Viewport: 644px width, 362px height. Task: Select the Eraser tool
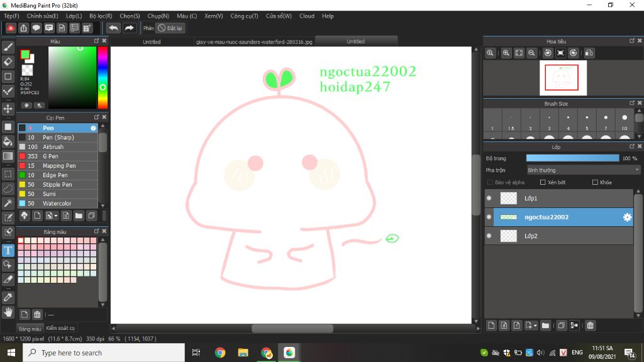pos(8,62)
